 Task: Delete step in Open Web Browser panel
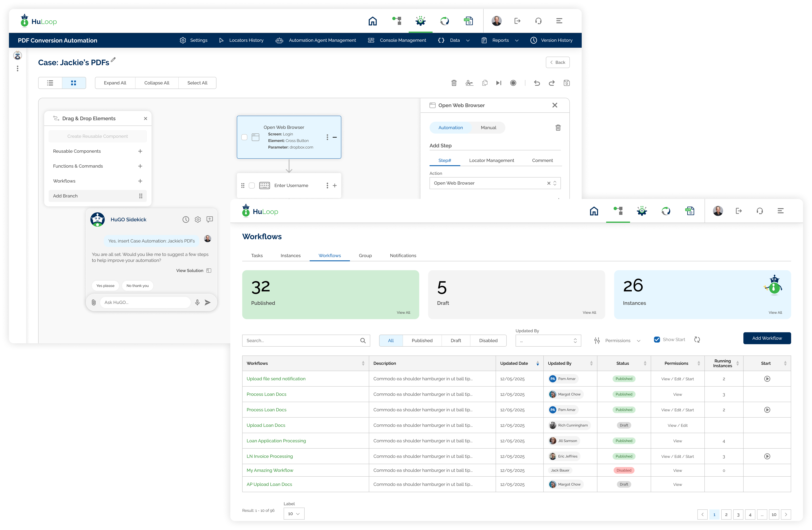(558, 128)
